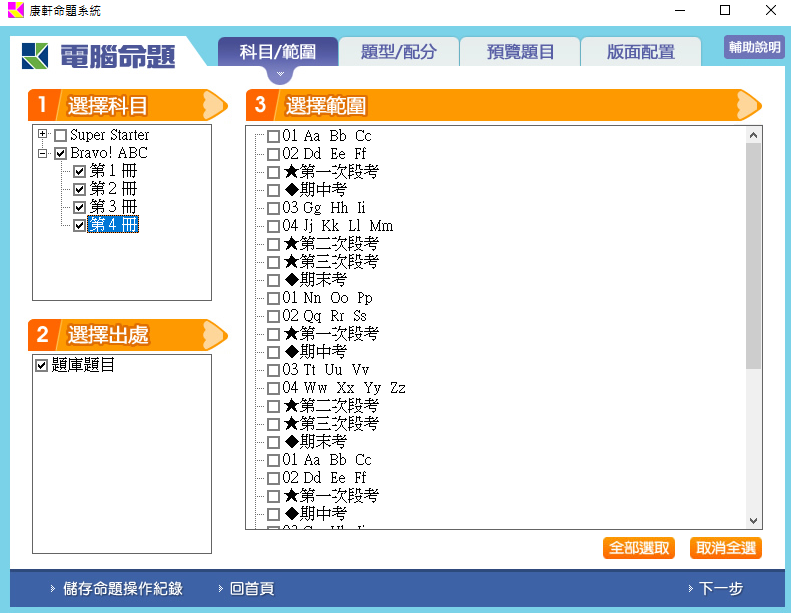The height and width of the screenshot is (613, 791).
Task: Untick the 第 3 冊 checkbox
Action: (x=79, y=207)
